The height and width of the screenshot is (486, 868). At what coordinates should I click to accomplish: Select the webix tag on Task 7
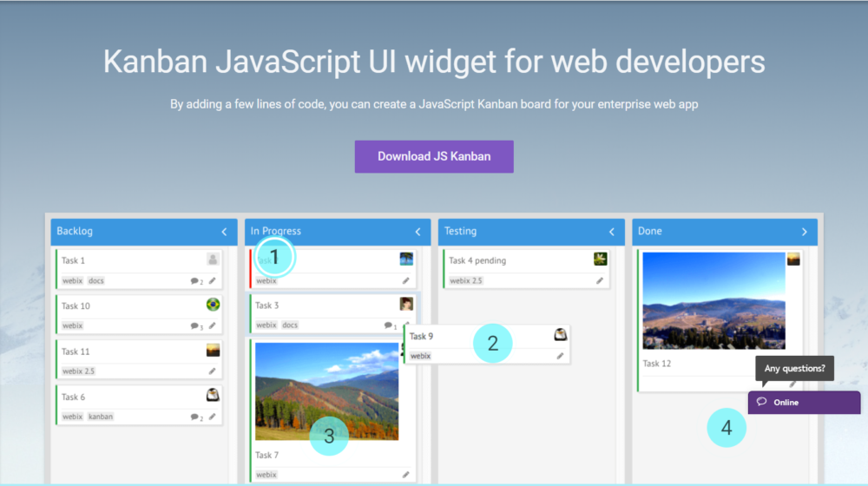[266, 475]
